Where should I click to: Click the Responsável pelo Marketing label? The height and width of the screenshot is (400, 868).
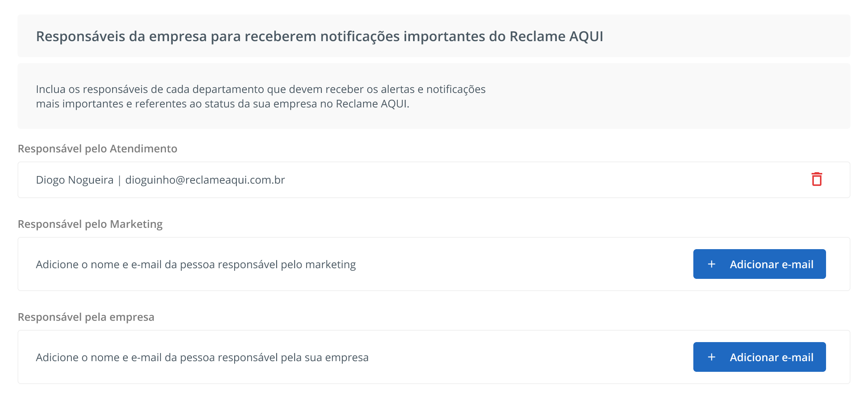click(x=90, y=224)
